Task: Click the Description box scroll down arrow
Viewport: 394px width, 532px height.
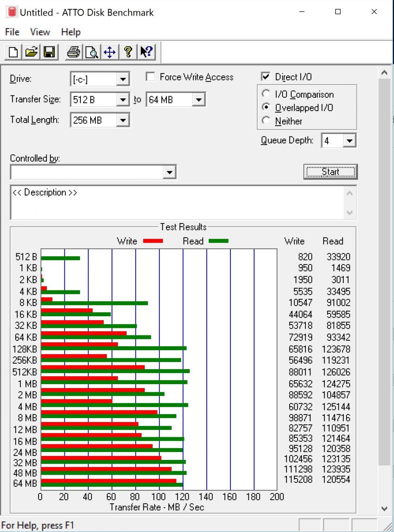Action: pos(349,212)
